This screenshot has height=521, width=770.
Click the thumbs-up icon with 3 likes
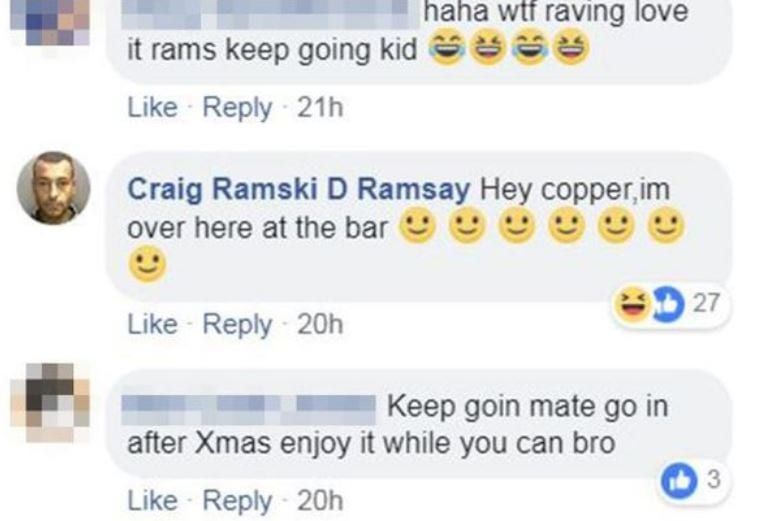pos(679,481)
